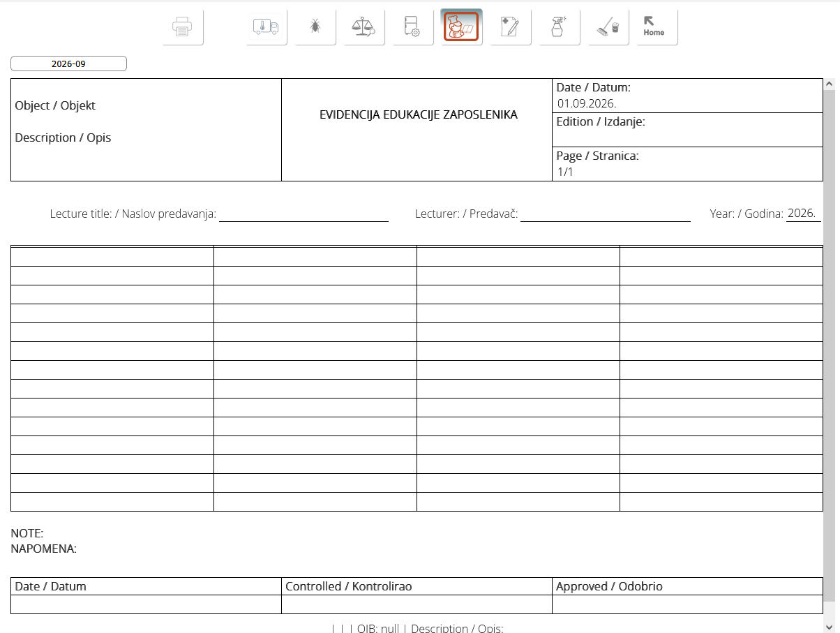Open the broom and bin cleaning icon
The width and height of the screenshot is (840, 633).
pos(608,27)
